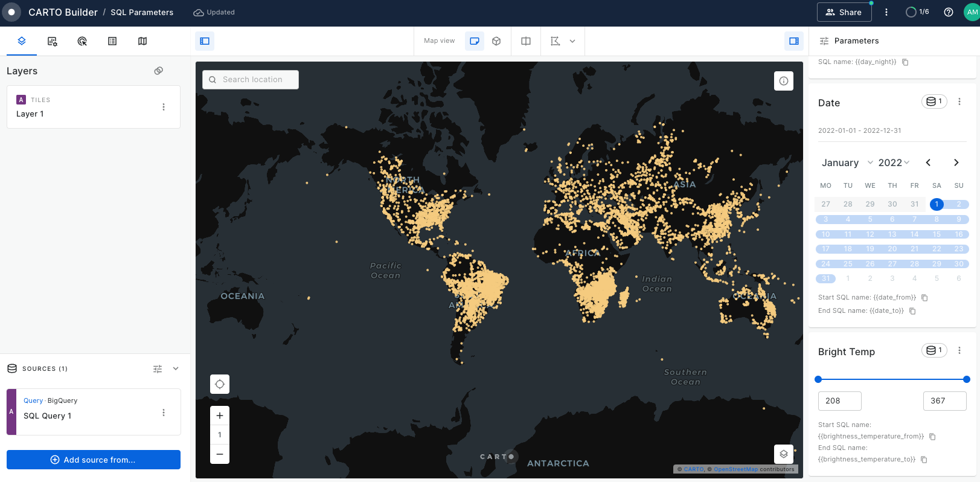
Task: Toggle the left panel visibility
Action: (205, 41)
